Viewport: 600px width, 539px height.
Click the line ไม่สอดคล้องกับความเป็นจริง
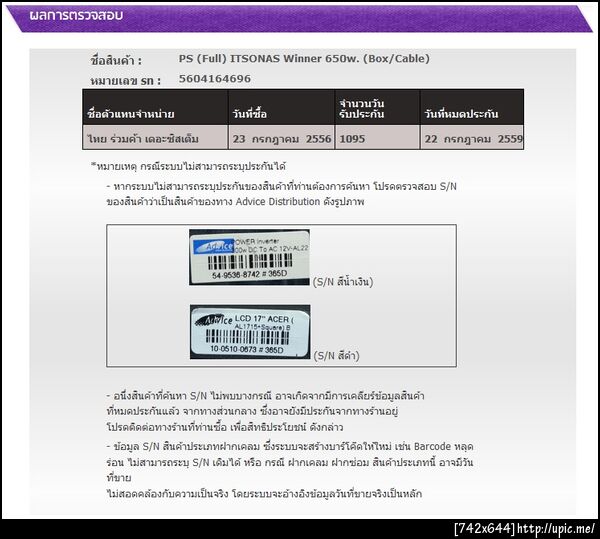click(264, 493)
